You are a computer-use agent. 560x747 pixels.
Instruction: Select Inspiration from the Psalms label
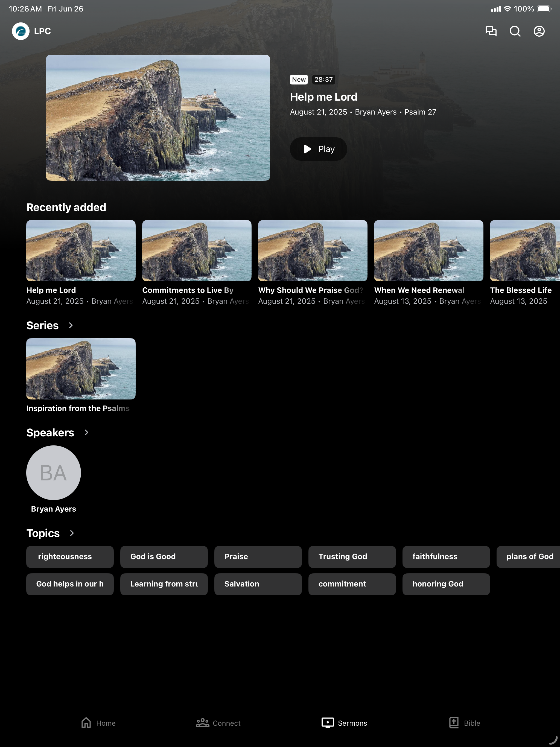click(x=78, y=408)
